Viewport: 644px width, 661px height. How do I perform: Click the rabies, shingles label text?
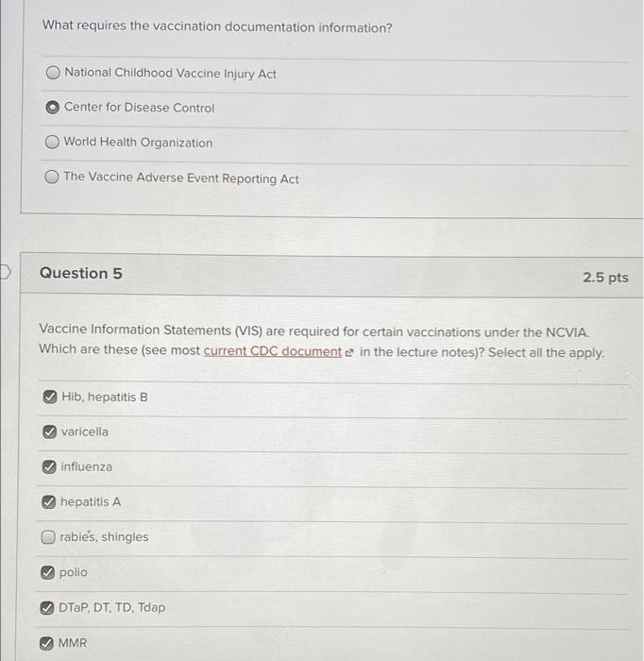[x=104, y=537]
